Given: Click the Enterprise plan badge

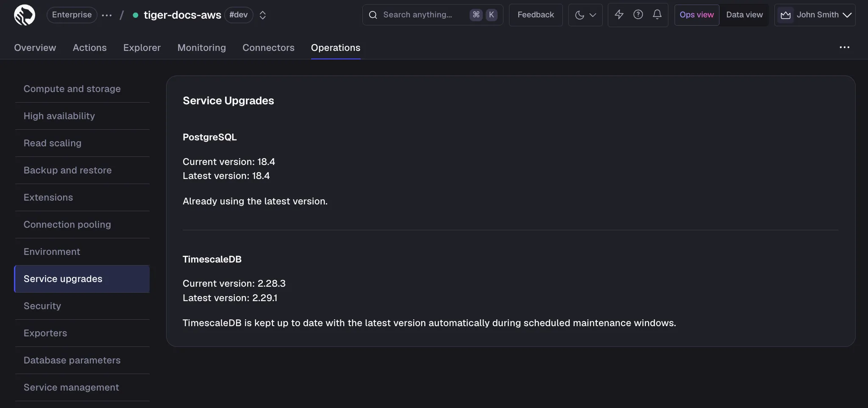Looking at the screenshot, I should pos(72,15).
